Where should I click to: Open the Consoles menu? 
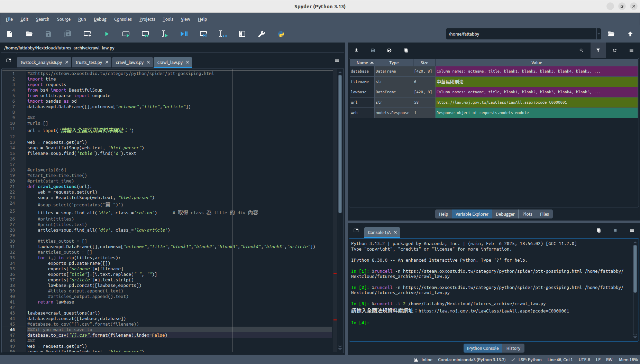coord(123,19)
